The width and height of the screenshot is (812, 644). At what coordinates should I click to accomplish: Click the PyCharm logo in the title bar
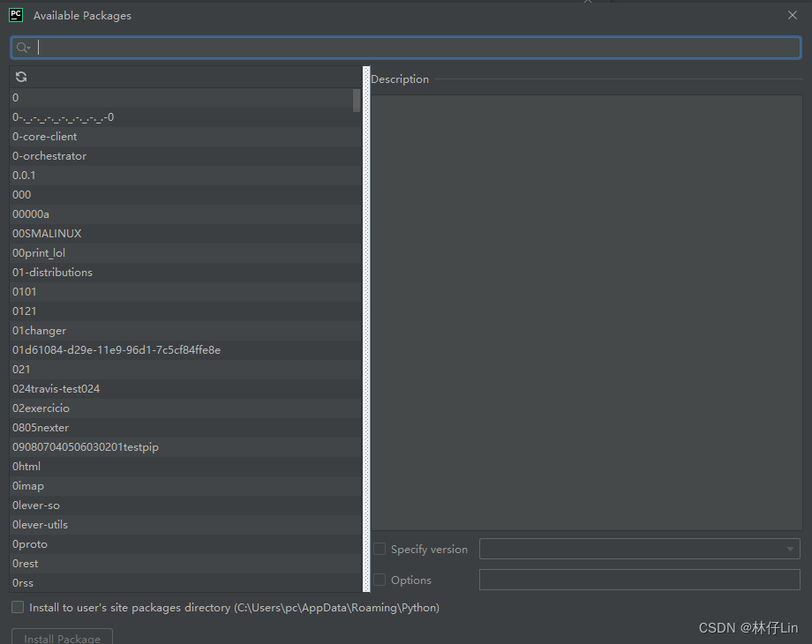pos(16,15)
